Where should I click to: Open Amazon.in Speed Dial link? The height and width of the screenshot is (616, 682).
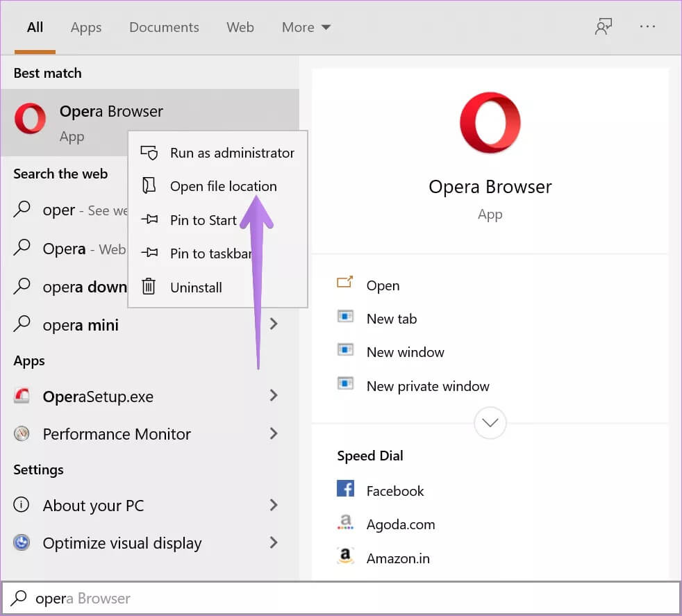[x=398, y=558]
